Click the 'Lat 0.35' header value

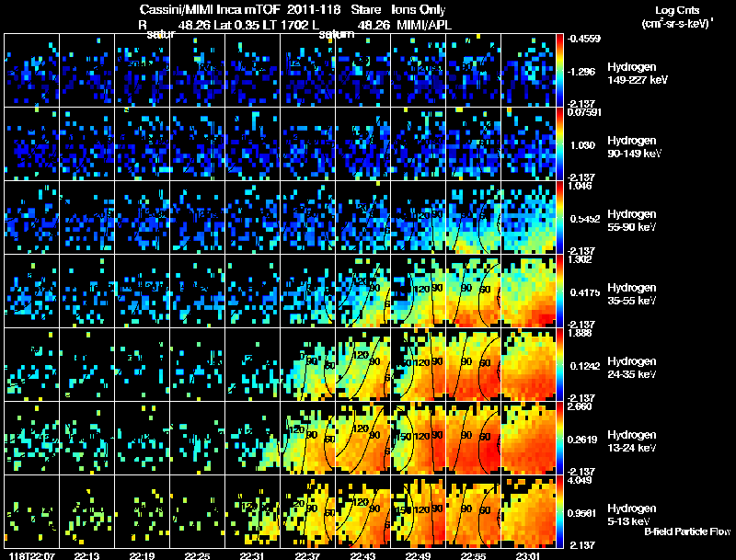coord(236,25)
